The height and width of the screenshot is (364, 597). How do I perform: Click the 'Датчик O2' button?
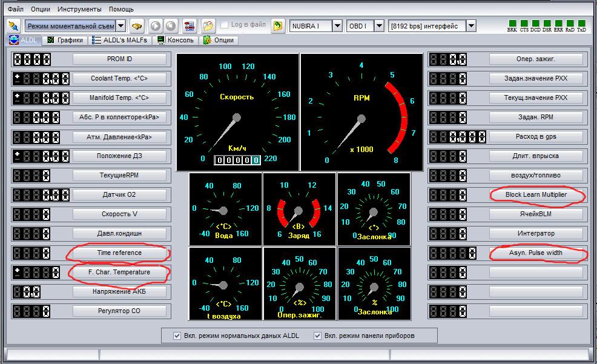click(119, 194)
